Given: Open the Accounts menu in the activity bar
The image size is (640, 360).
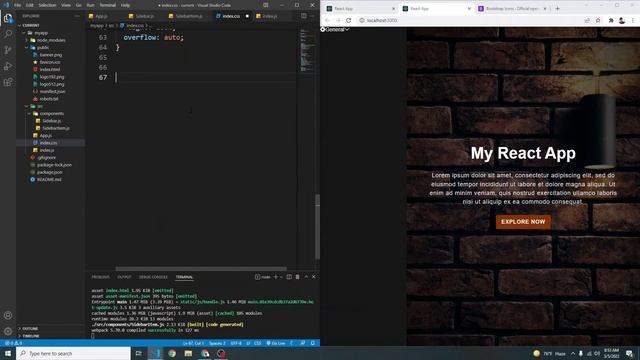Looking at the screenshot, I should pyautogui.click(x=8, y=315).
